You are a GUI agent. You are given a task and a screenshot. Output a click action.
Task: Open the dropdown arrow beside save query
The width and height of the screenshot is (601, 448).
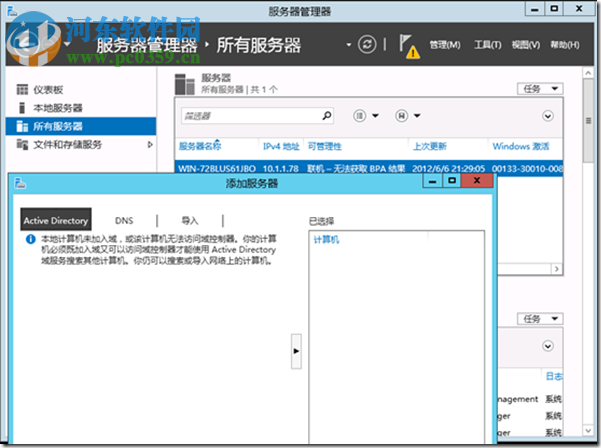(417, 115)
